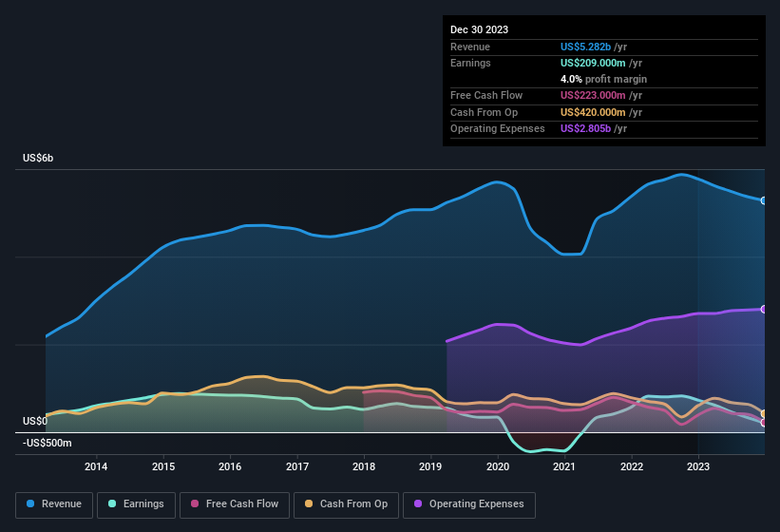
Task: Click the -US$500m y-axis label
Action: click(46, 444)
